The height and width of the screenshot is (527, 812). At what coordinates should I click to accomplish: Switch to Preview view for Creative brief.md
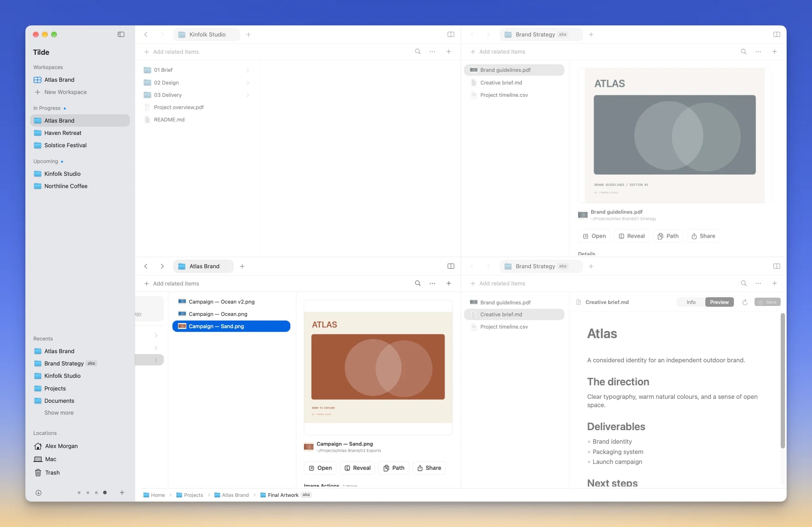[x=719, y=302]
